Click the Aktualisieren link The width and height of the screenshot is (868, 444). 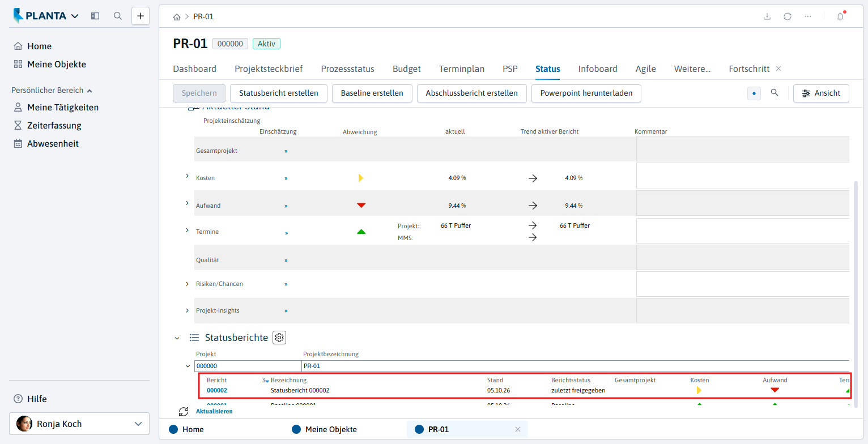point(214,411)
